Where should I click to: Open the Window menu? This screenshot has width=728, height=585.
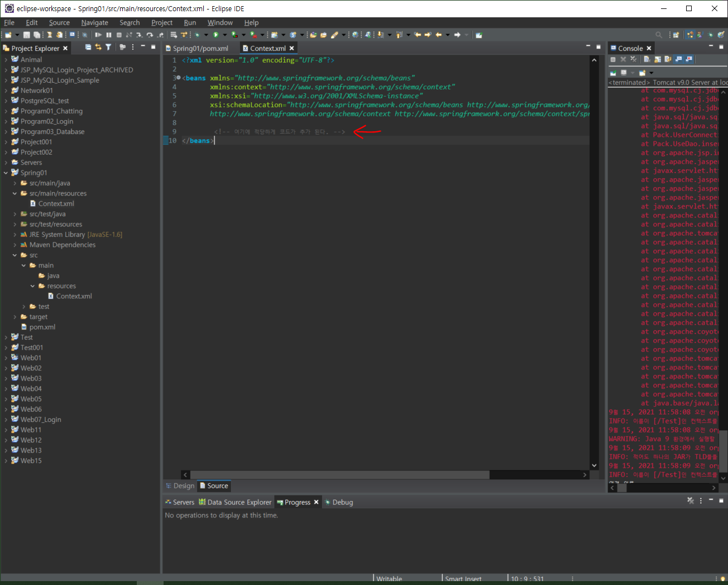(220, 22)
